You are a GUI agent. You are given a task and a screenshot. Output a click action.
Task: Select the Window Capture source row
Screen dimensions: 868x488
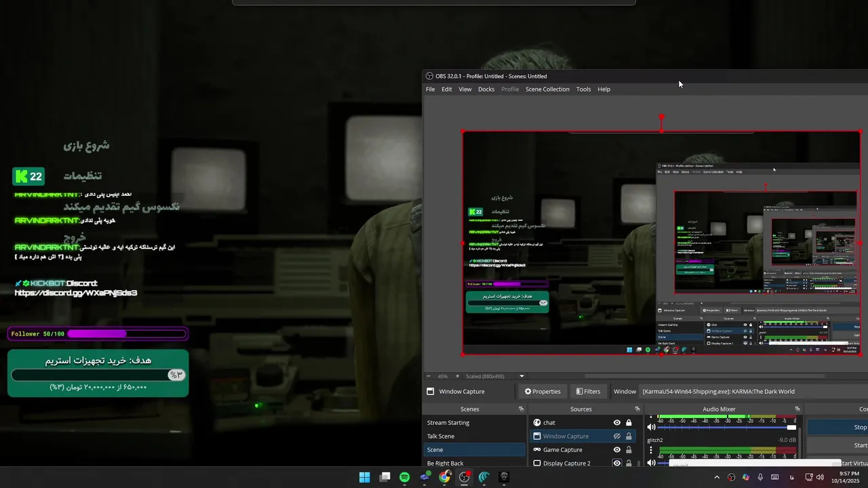583,436
